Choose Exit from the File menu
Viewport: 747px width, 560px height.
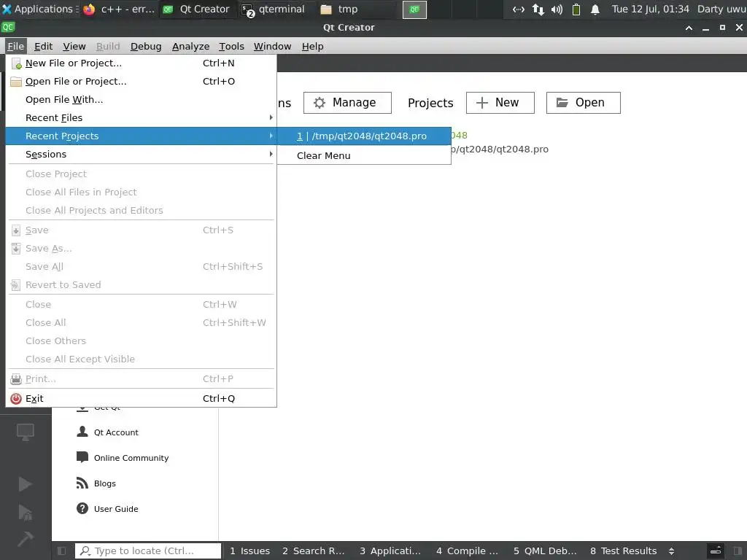141,399
